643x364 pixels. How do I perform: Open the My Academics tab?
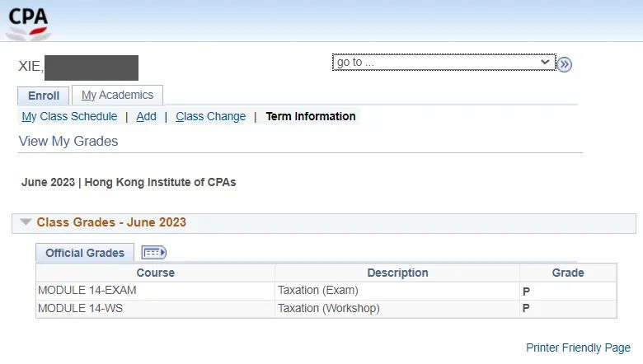coord(117,95)
